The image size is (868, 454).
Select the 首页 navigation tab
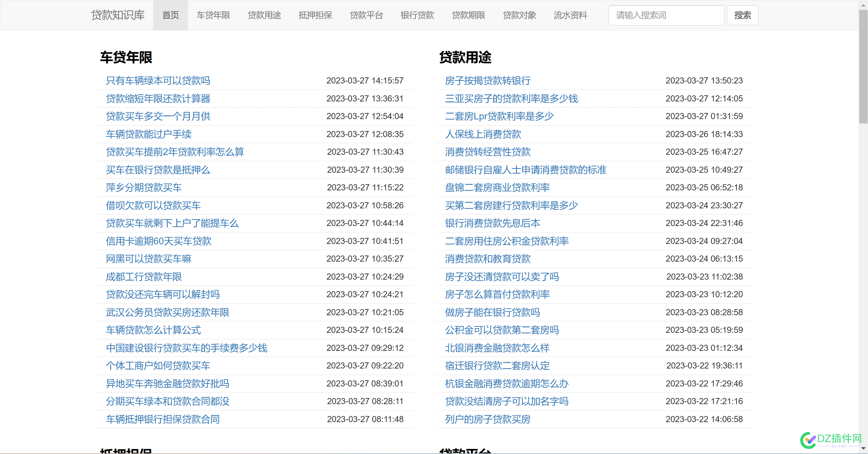coord(171,15)
